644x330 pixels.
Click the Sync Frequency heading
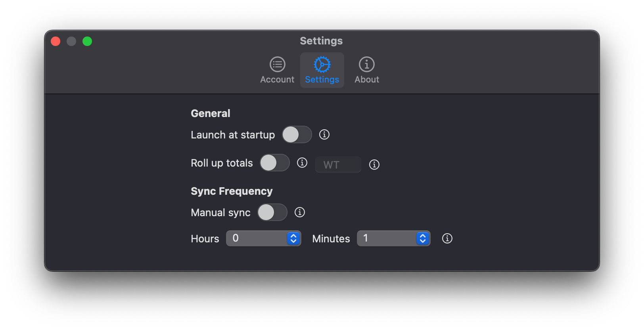pyautogui.click(x=232, y=191)
